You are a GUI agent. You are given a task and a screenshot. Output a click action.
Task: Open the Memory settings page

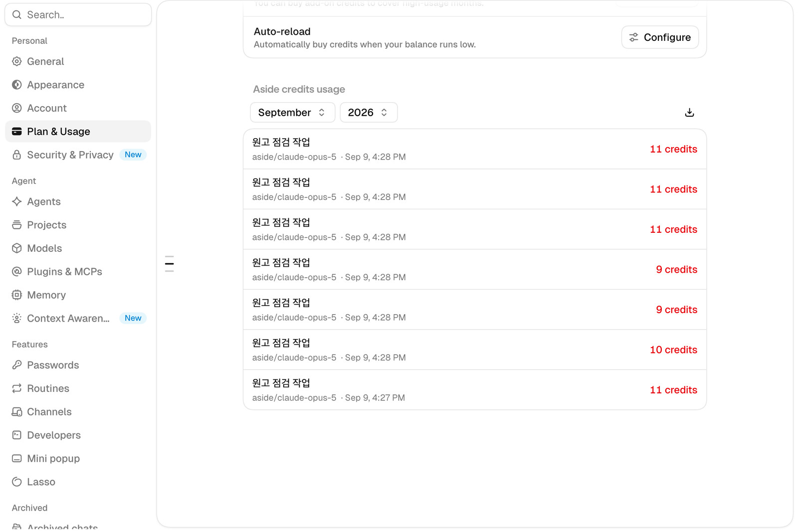pos(78,295)
